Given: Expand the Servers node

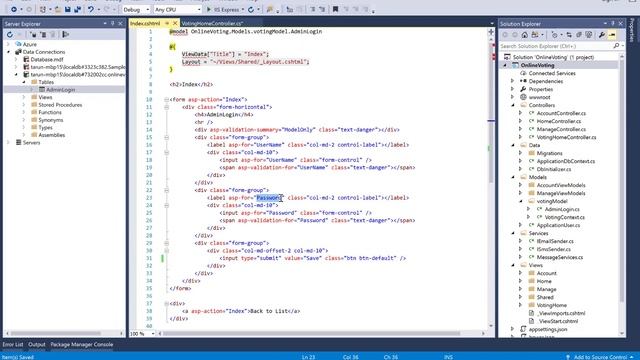Looking at the screenshot, I should tap(9, 142).
